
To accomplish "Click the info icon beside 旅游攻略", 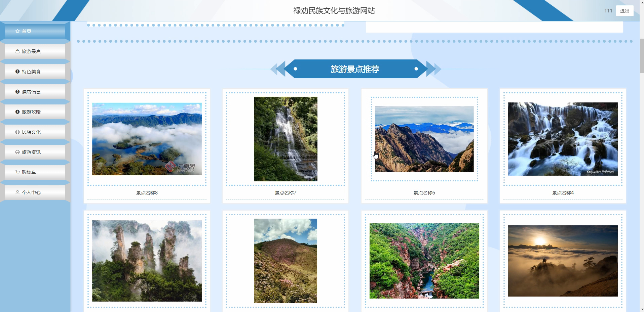I will tap(17, 112).
